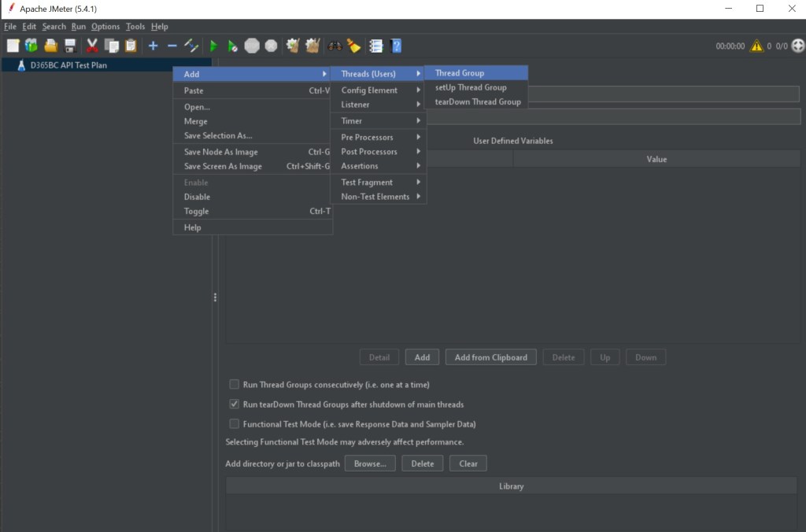Image resolution: width=806 pixels, height=532 pixels.
Task: Click the Open file folder icon
Action: (51, 46)
